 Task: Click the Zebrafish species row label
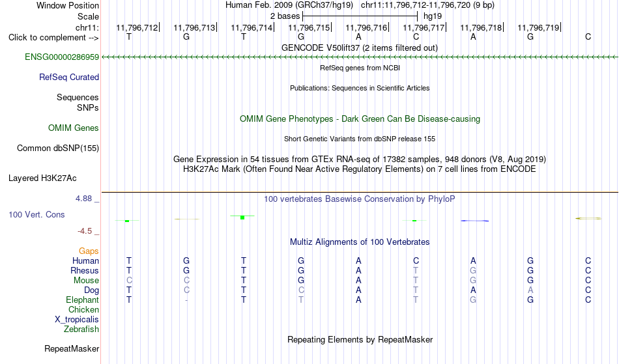[x=81, y=329]
